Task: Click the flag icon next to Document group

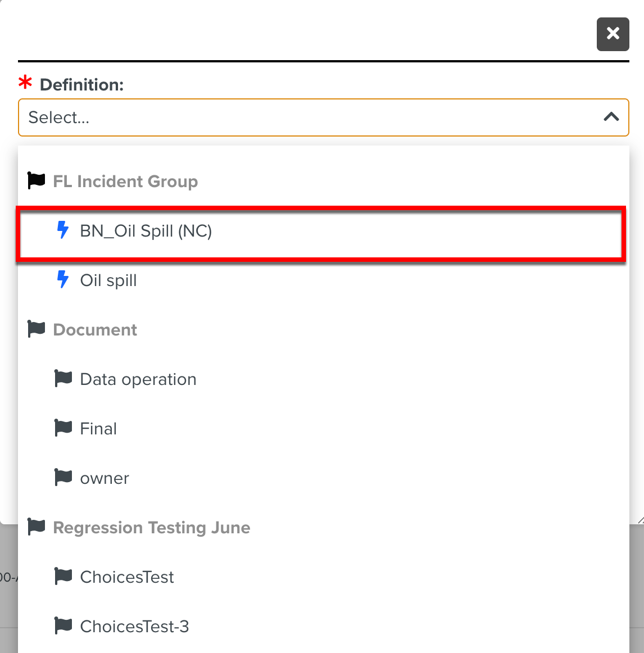Action: (37, 329)
